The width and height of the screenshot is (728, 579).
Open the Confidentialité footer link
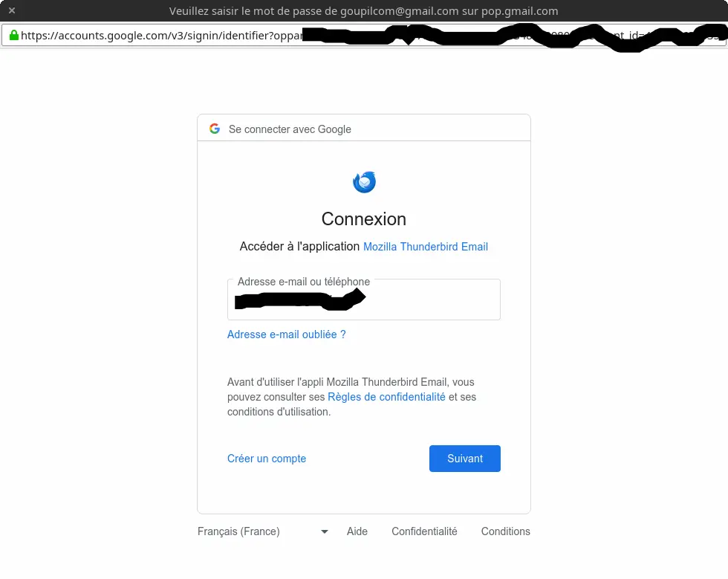(x=424, y=531)
